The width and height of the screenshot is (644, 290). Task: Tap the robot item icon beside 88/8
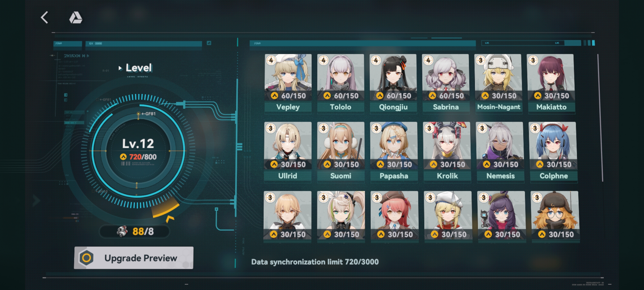[122, 231]
